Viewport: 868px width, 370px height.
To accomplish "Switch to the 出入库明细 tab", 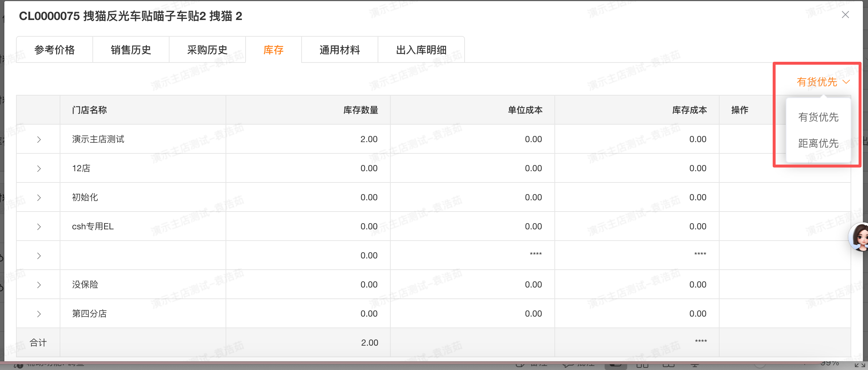I will [421, 50].
